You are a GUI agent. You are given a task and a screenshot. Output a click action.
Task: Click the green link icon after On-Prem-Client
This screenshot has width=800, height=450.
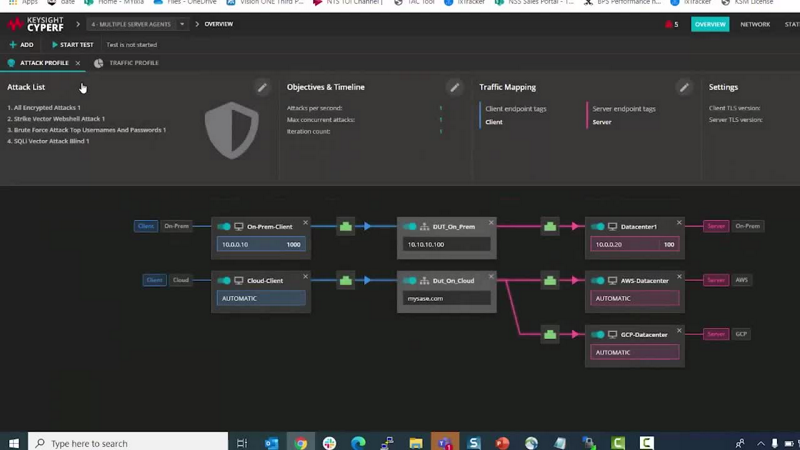(x=345, y=226)
